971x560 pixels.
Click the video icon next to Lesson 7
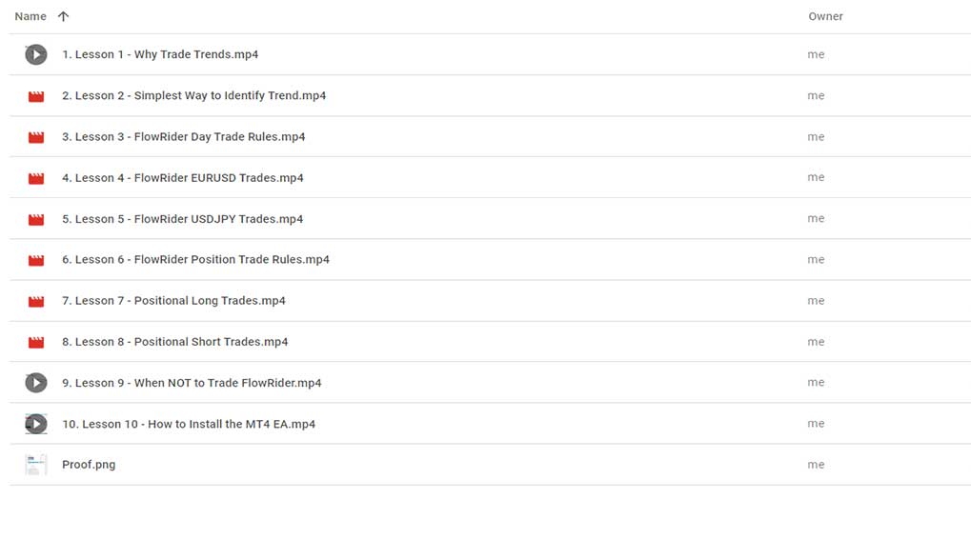pos(36,301)
